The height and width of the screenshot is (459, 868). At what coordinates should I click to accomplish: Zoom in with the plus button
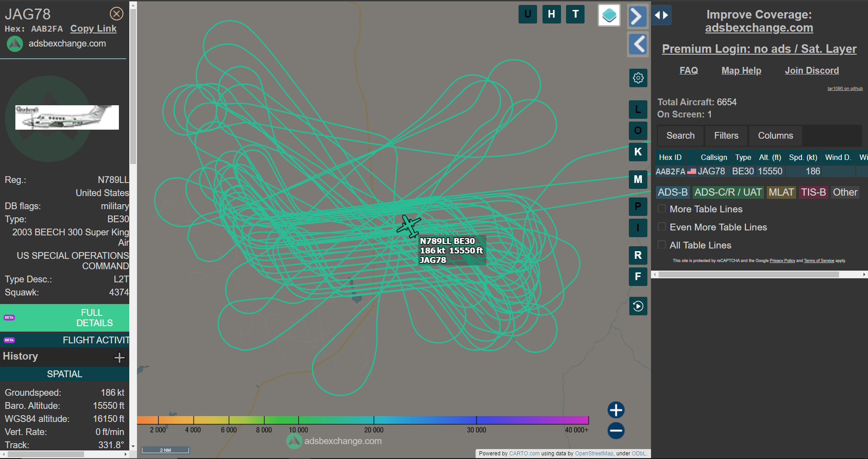[x=616, y=410]
